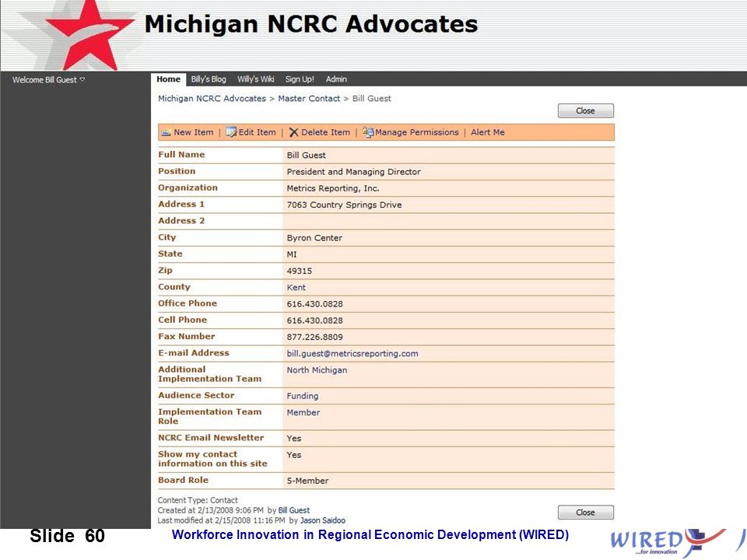
Task: Click the Bill Guest creator link
Action: tap(294, 510)
